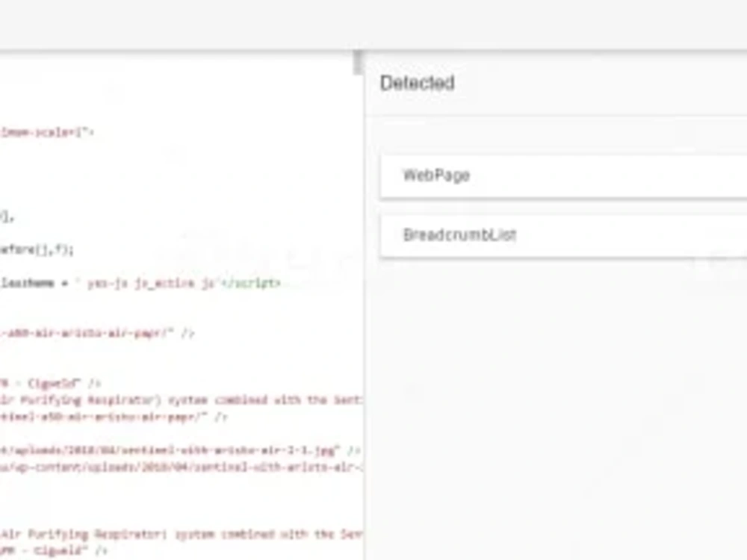
Task: Click the code line with 'wp-content/uploads'
Action: (181, 467)
